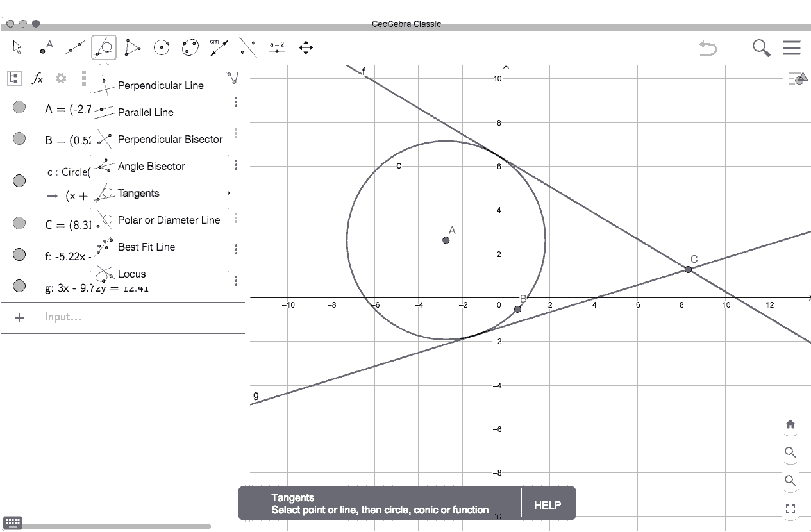Screen dimensions: 811x532
Task: Choose Perpendicular Bisector from the tool list
Action: (x=170, y=139)
